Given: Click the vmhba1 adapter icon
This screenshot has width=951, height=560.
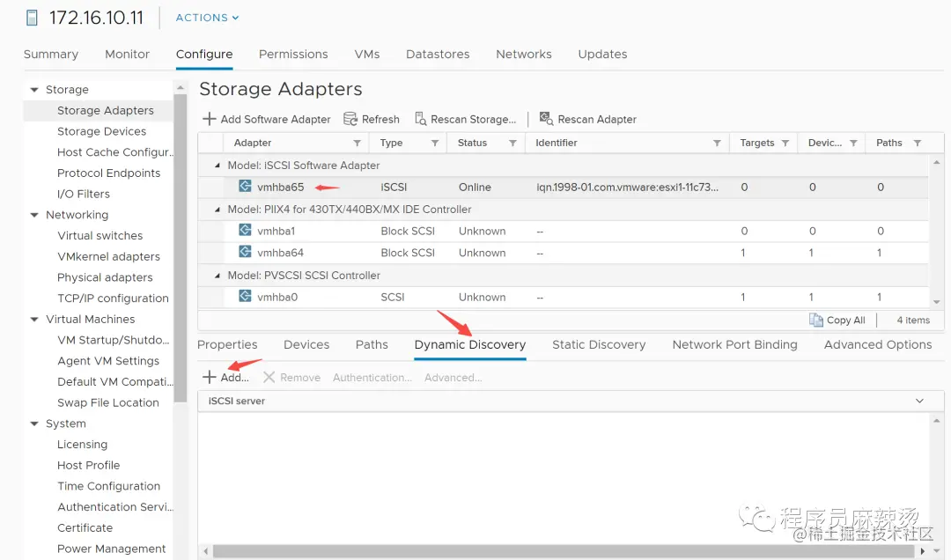Looking at the screenshot, I should [x=245, y=230].
